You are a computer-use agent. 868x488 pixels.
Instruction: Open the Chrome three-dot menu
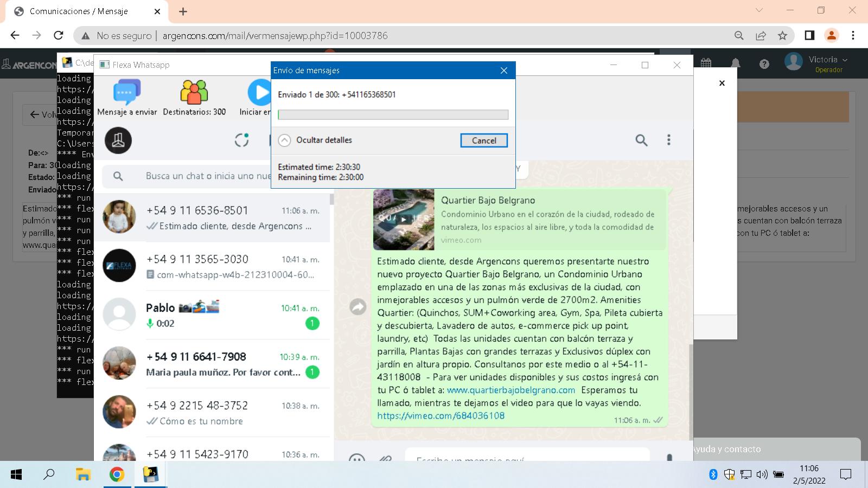853,36
